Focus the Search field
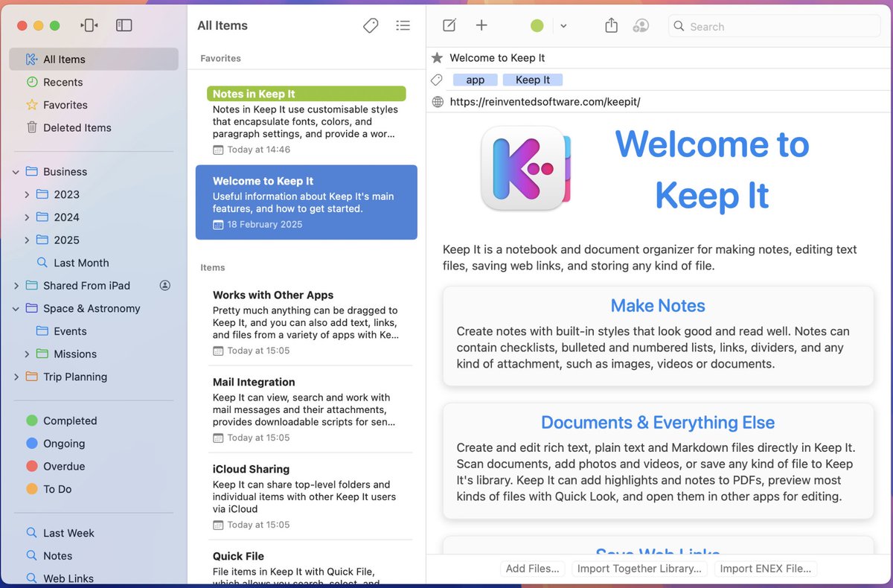Viewport: 893px width, 588px height. [774, 26]
